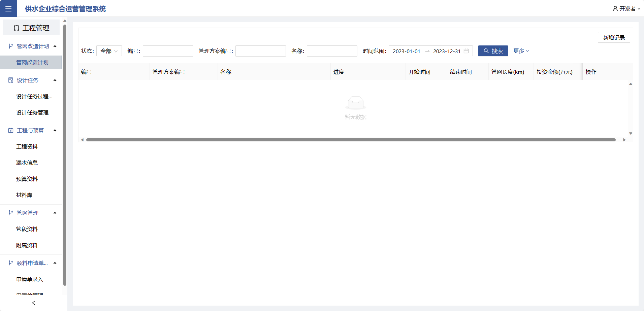Click the 投资金额(万元) column header
644x311 pixels.
(558, 72)
